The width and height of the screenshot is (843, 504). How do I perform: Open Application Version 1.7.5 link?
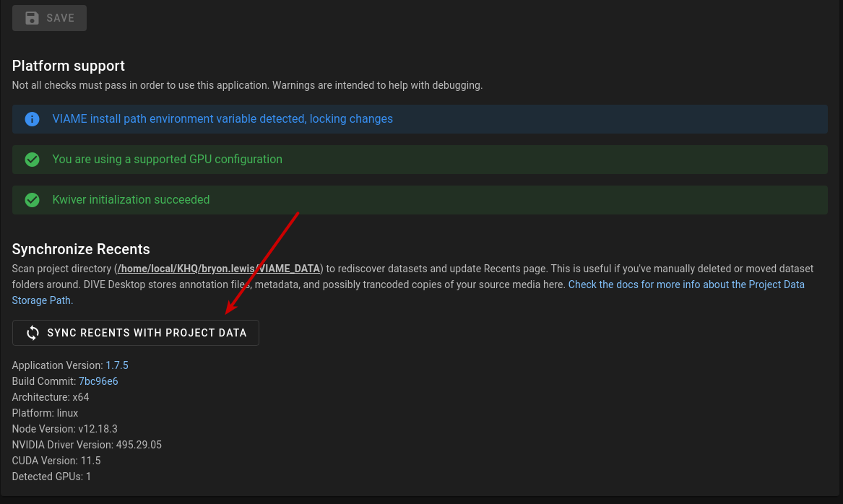tap(117, 365)
